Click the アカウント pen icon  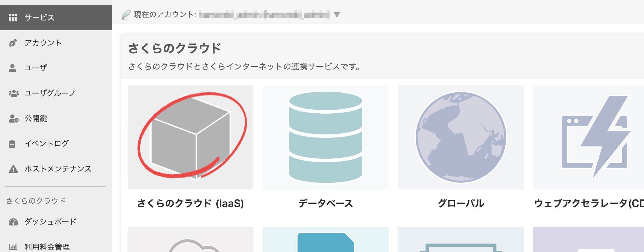pyautogui.click(x=13, y=43)
